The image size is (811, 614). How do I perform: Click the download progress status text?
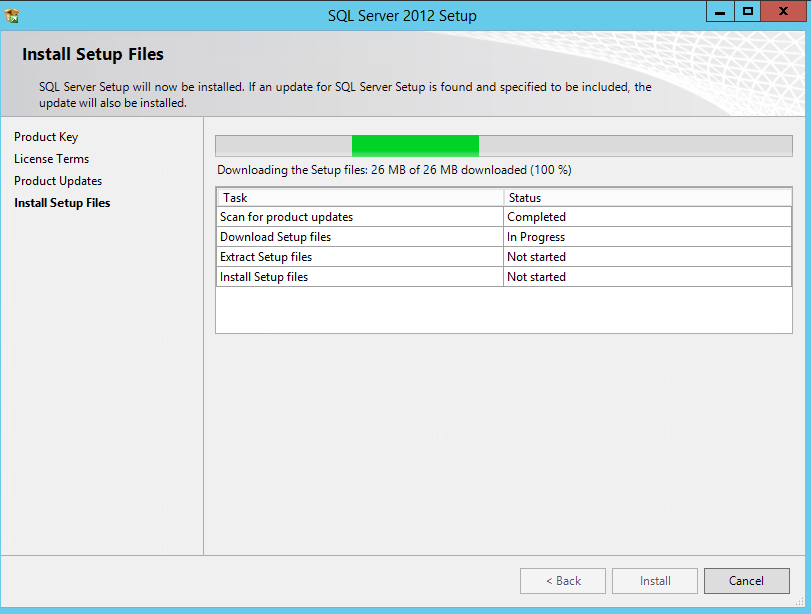point(394,170)
